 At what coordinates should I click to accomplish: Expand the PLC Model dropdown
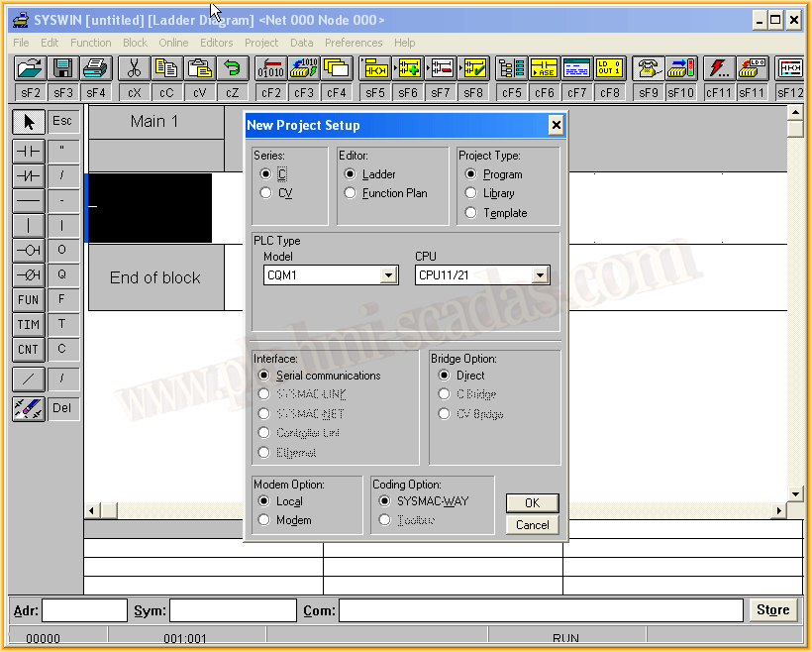(388, 275)
